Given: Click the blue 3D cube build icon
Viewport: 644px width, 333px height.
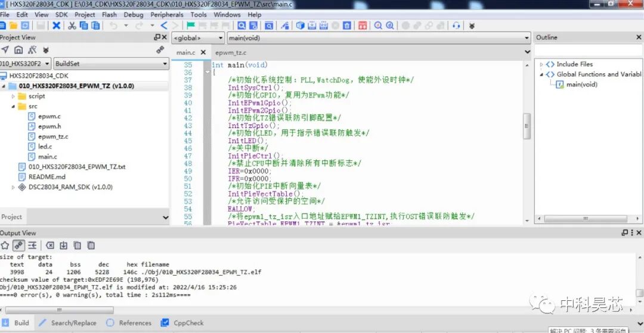Looking at the screenshot, I should point(300,26).
